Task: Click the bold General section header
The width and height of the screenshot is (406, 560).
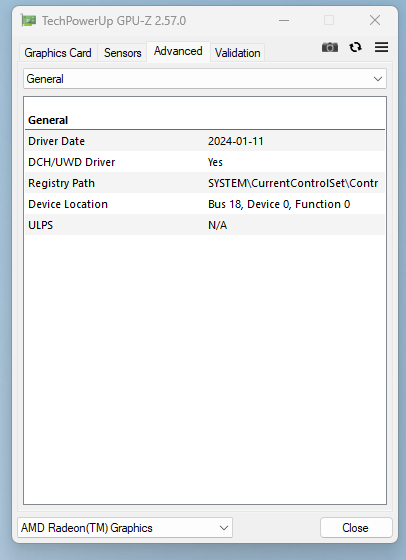Action: [48, 120]
